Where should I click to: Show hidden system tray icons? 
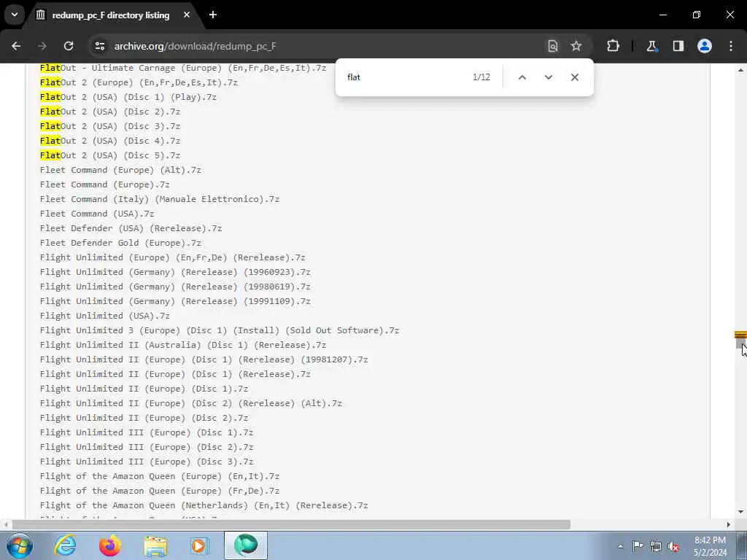(x=620, y=546)
